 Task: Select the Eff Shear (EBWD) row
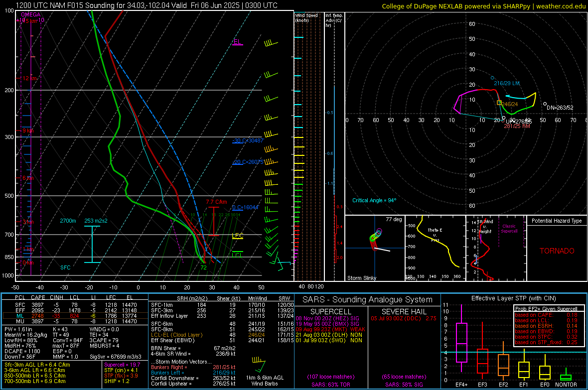[222, 341]
